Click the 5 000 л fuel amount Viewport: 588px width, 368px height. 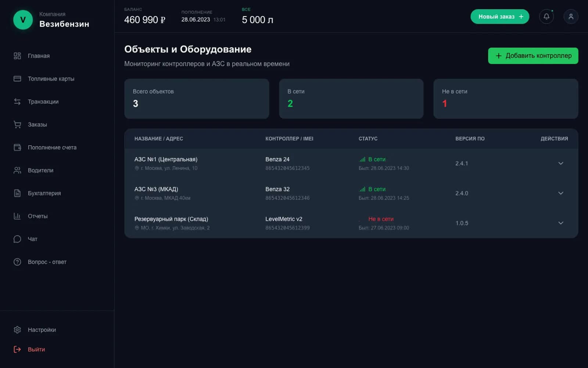[258, 20]
